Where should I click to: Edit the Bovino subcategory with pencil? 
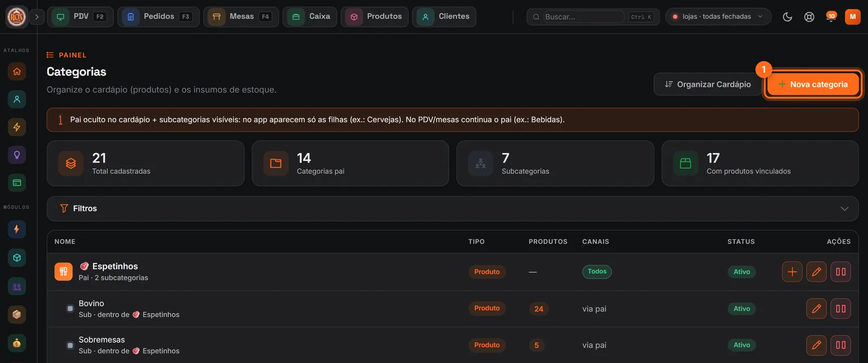[x=816, y=309]
